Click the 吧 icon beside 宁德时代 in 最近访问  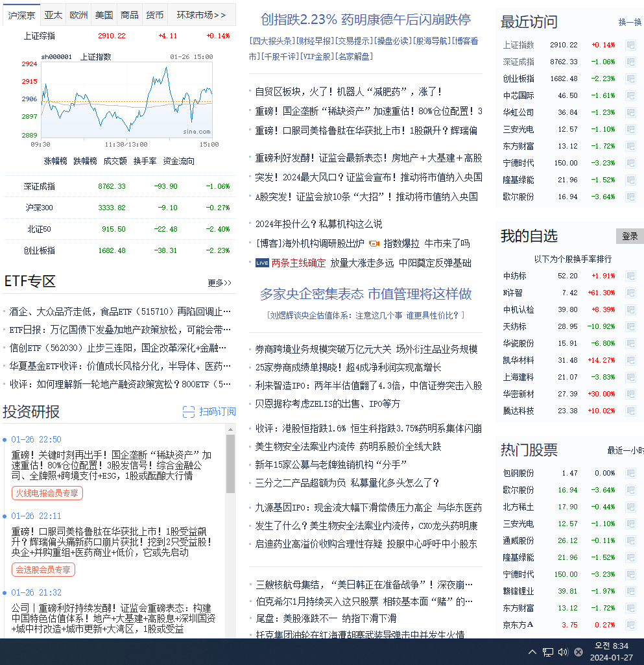click(630, 163)
